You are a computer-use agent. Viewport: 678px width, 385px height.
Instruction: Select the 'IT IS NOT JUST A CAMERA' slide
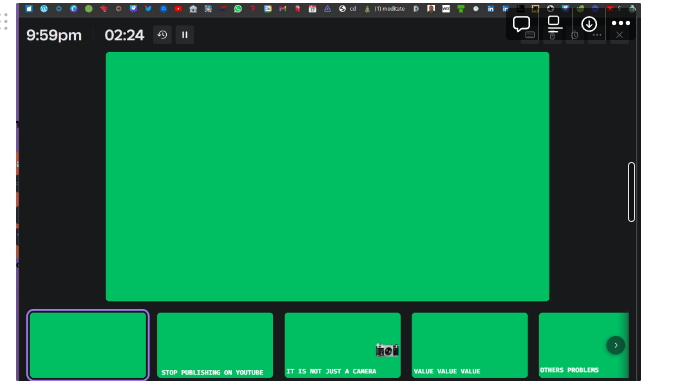(342, 345)
